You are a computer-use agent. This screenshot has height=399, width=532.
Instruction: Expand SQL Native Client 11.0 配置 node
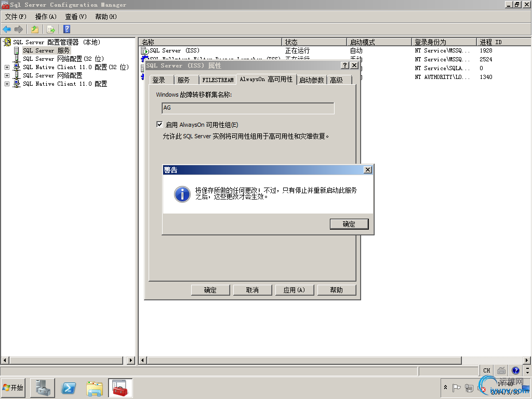point(7,84)
